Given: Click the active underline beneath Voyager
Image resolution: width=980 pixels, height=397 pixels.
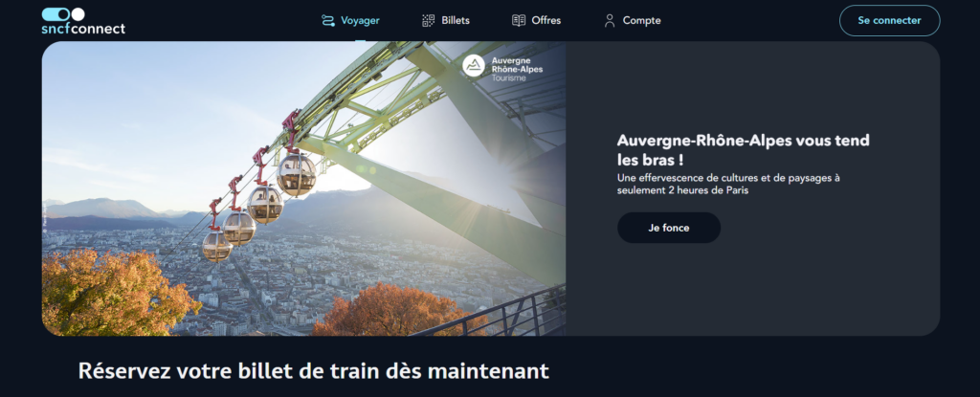Looking at the screenshot, I should point(360,40).
